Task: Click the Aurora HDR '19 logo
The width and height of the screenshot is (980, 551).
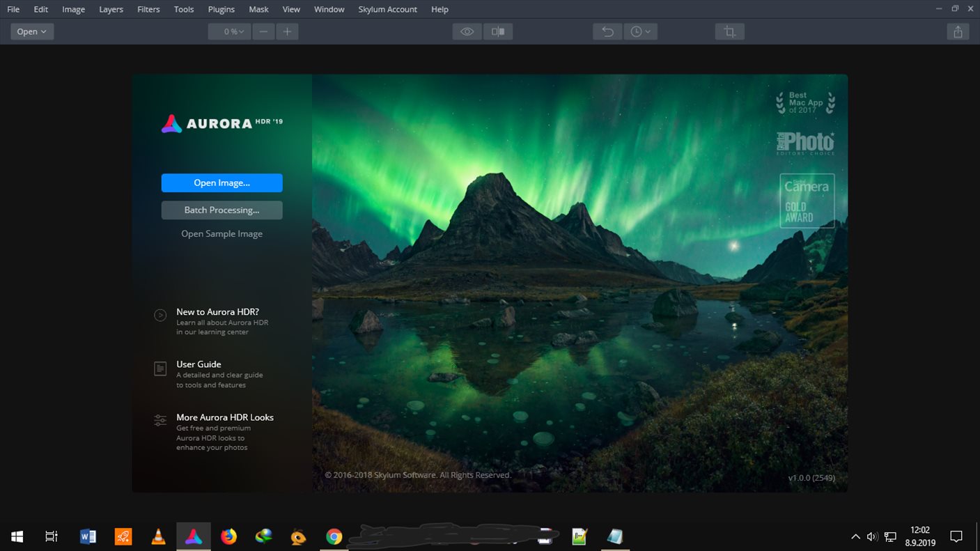Action: pos(222,123)
